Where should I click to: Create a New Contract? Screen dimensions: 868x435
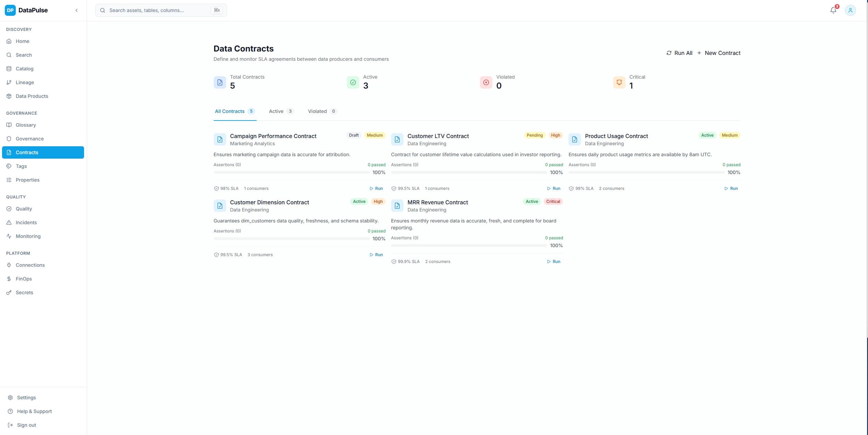pyautogui.click(x=719, y=53)
